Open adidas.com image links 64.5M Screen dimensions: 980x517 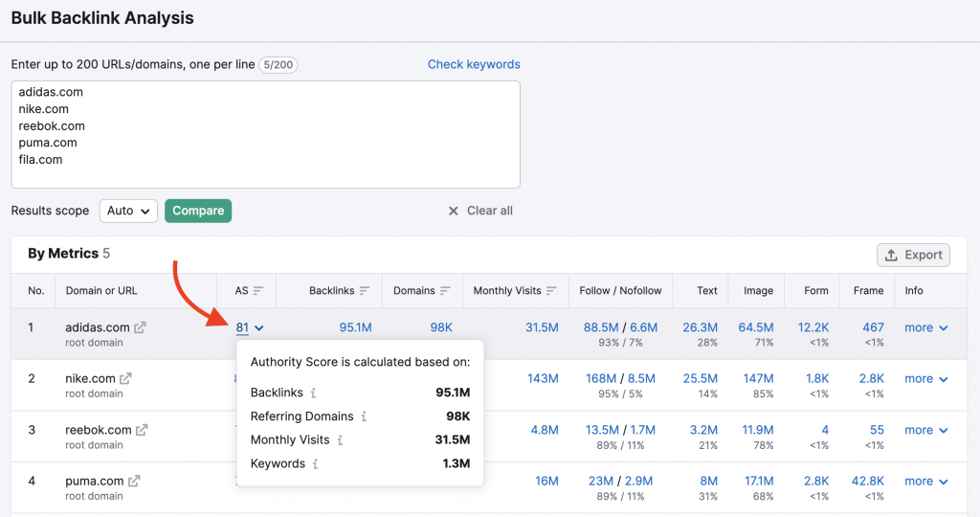756,327
